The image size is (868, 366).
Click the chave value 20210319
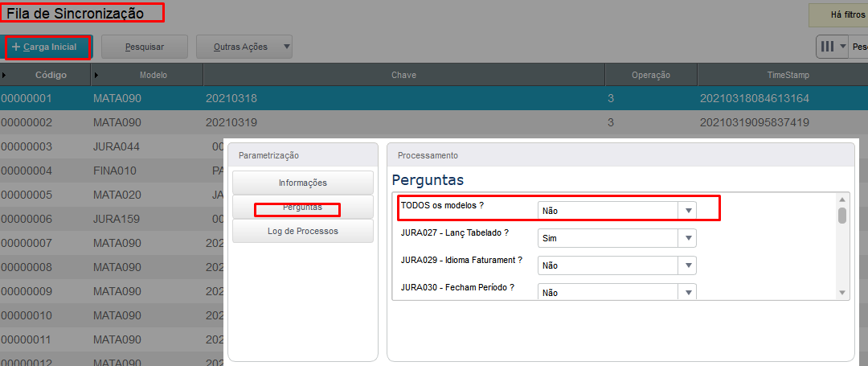[231, 122]
